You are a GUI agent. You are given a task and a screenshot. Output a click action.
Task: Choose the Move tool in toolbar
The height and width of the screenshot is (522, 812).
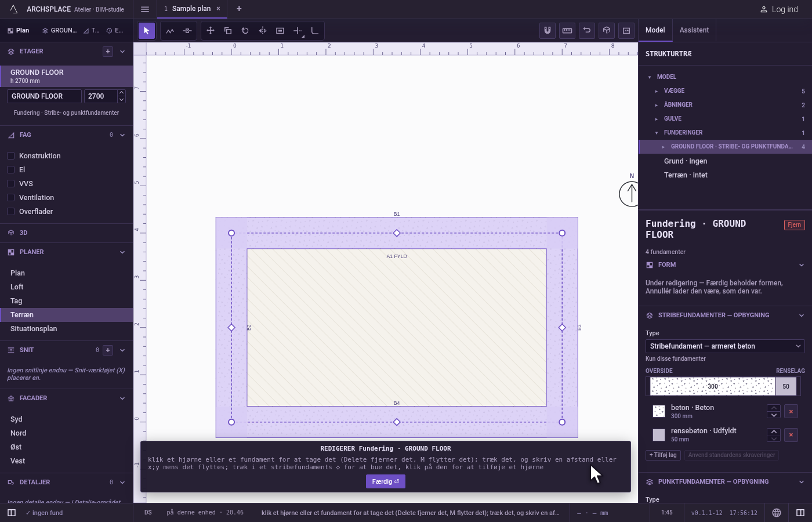coord(211,31)
